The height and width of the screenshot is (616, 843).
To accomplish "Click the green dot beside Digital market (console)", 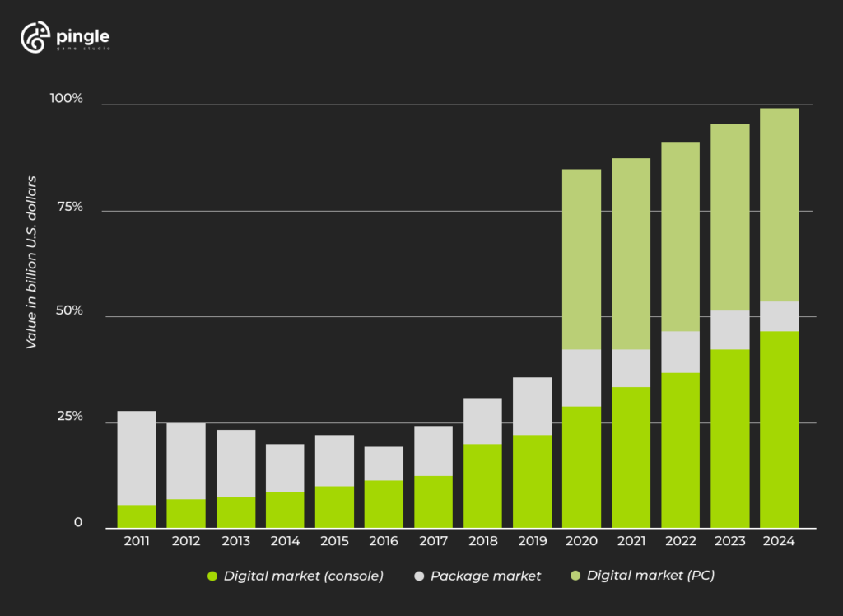I will click(212, 576).
